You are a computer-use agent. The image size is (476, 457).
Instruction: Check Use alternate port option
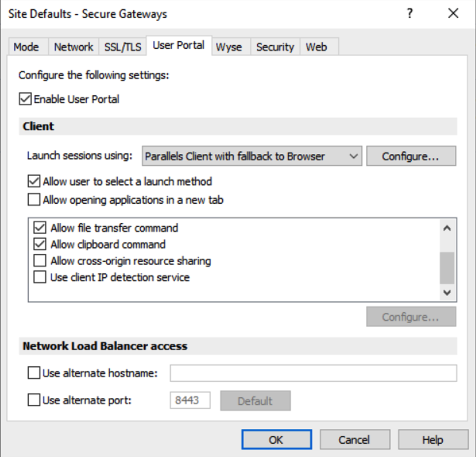(x=34, y=400)
